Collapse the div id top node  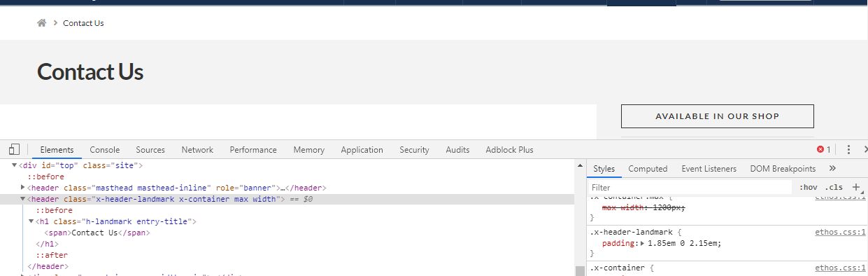coord(15,166)
